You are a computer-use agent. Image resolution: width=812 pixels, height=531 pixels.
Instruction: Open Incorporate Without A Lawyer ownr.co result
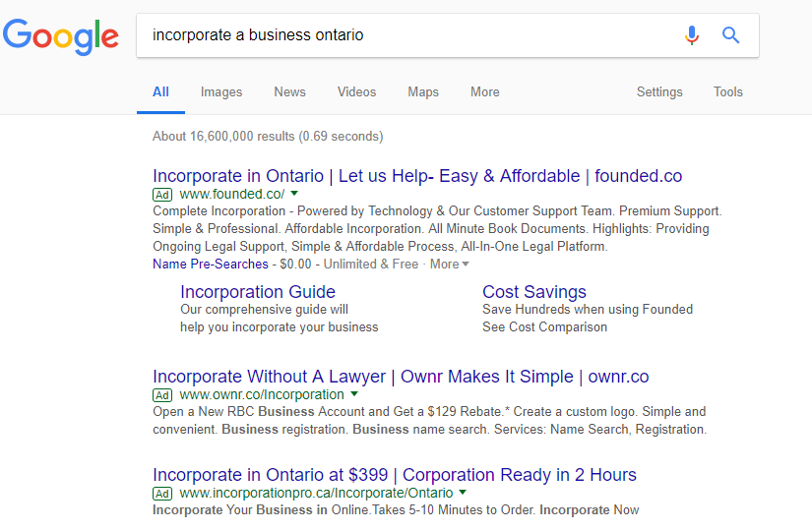tap(401, 377)
